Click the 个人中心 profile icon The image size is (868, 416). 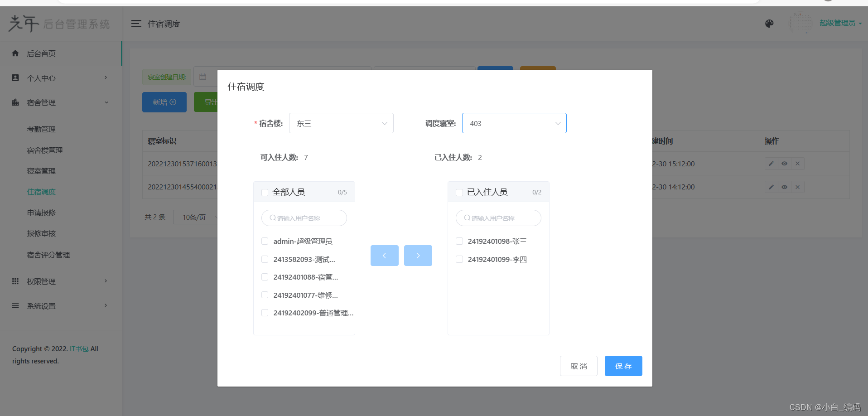tap(15, 77)
